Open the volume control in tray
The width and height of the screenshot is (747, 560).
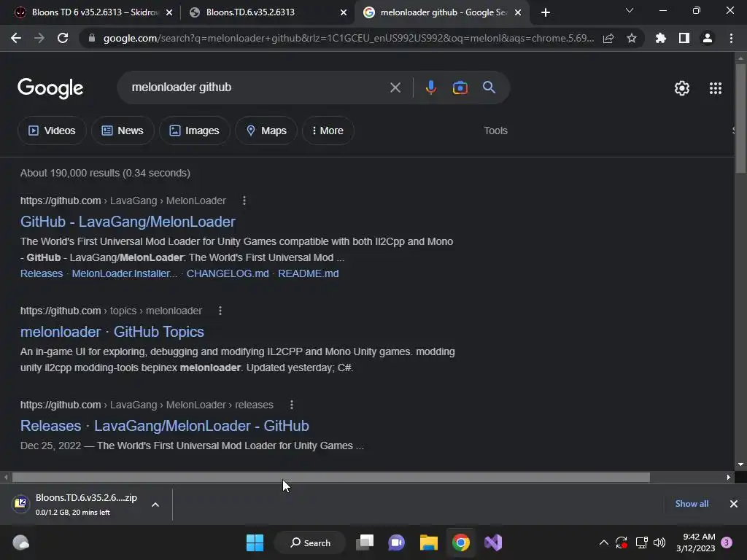point(659,542)
